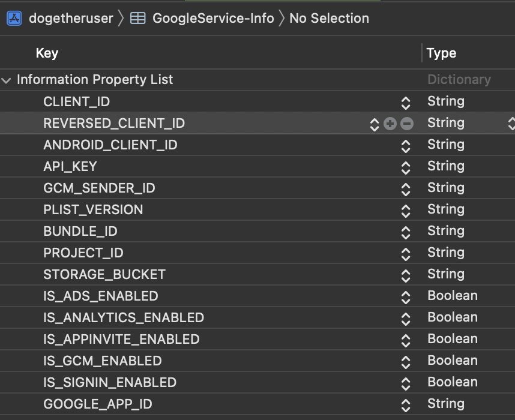Click the String type of CLIENT_ID
This screenshot has height=420, width=515.
click(446, 101)
